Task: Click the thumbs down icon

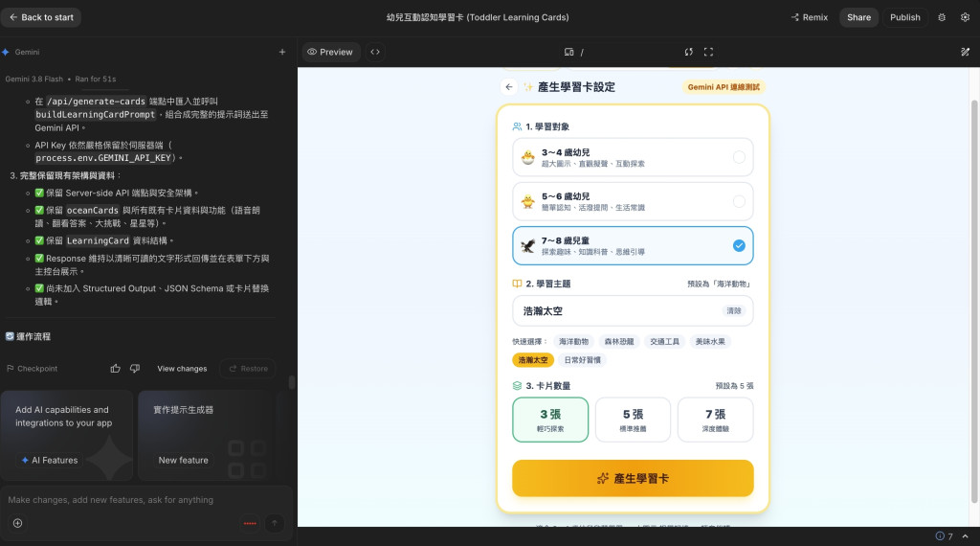Action: 135,369
